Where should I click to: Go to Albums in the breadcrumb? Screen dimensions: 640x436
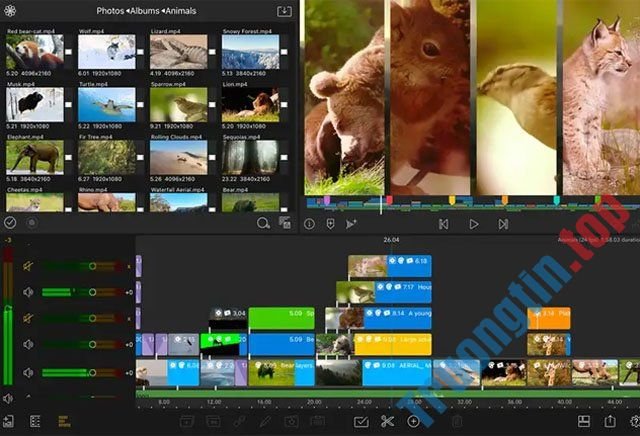(x=145, y=11)
